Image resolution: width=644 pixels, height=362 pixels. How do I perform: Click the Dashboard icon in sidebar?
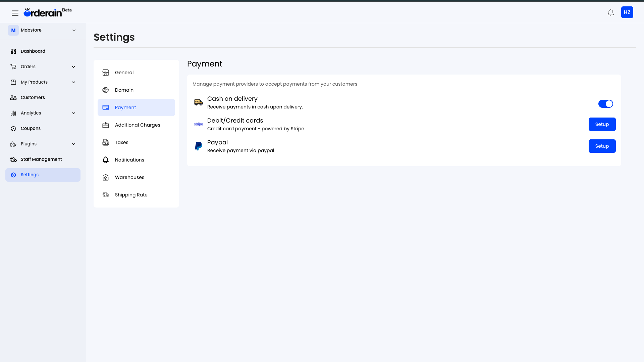click(13, 51)
